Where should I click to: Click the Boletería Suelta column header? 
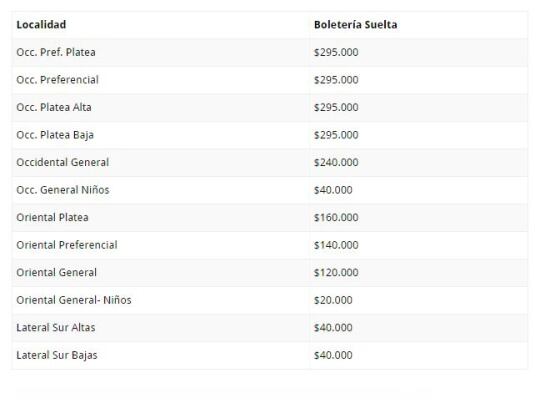(355, 25)
